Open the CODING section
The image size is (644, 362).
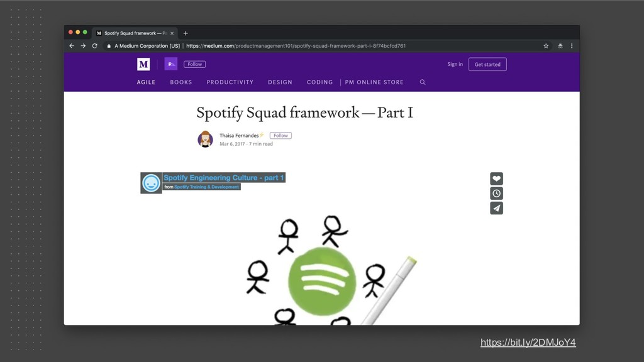(x=320, y=82)
